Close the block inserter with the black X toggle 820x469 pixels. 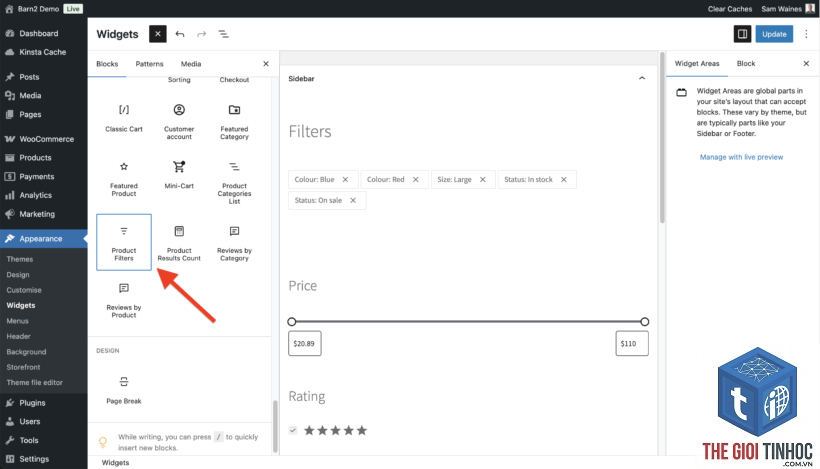click(157, 34)
